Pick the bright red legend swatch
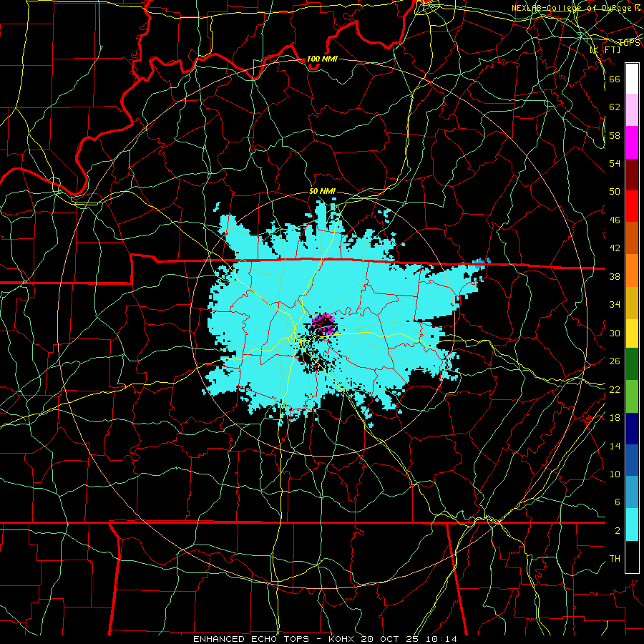The height and width of the screenshot is (644, 644). click(632, 206)
